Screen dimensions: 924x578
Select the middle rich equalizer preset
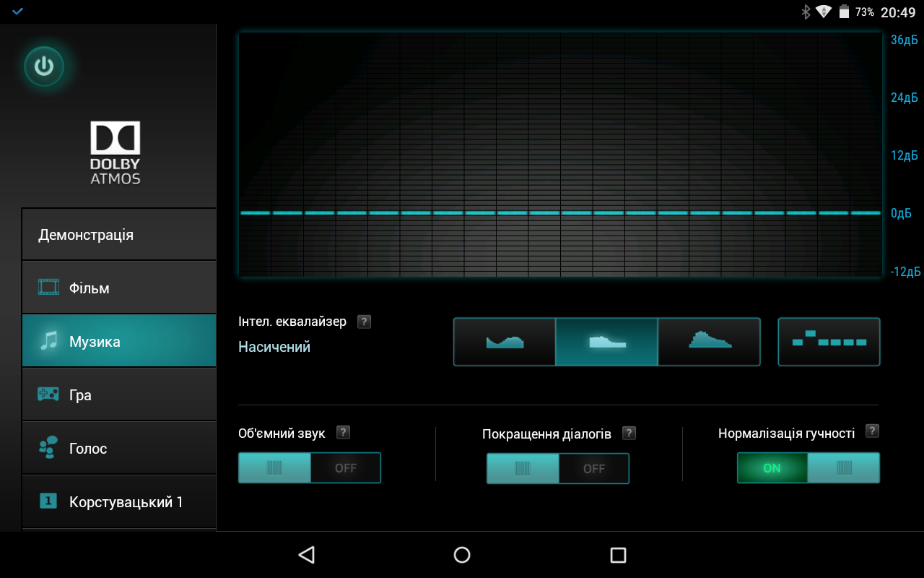click(606, 342)
